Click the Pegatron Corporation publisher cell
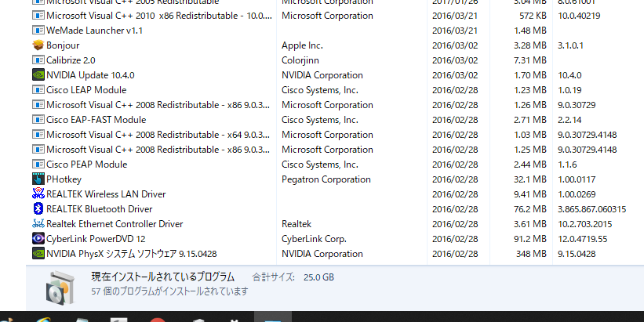Image resolution: width=644 pixels, height=322 pixels. click(326, 179)
